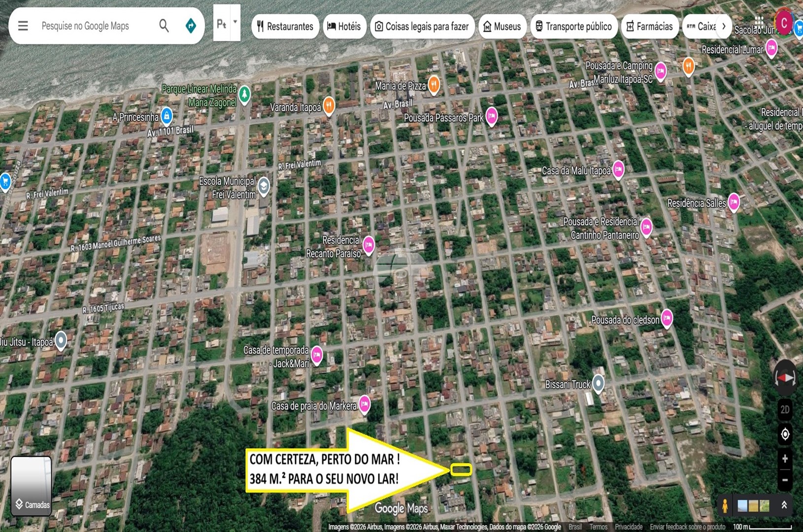Rotate the map with the compass control
Image resolution: width=803 pixels, height=532 pixels.
click(x=785, y=378)
